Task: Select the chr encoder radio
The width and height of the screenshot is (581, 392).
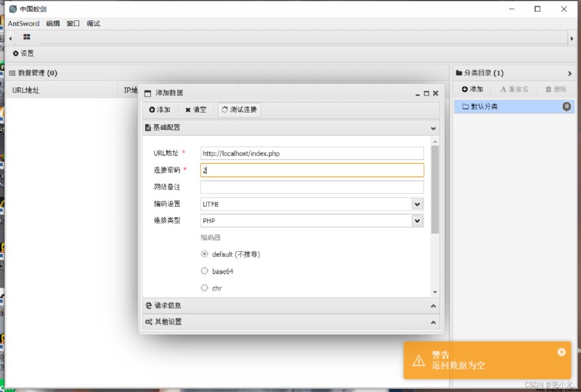Action: point(205,288)
